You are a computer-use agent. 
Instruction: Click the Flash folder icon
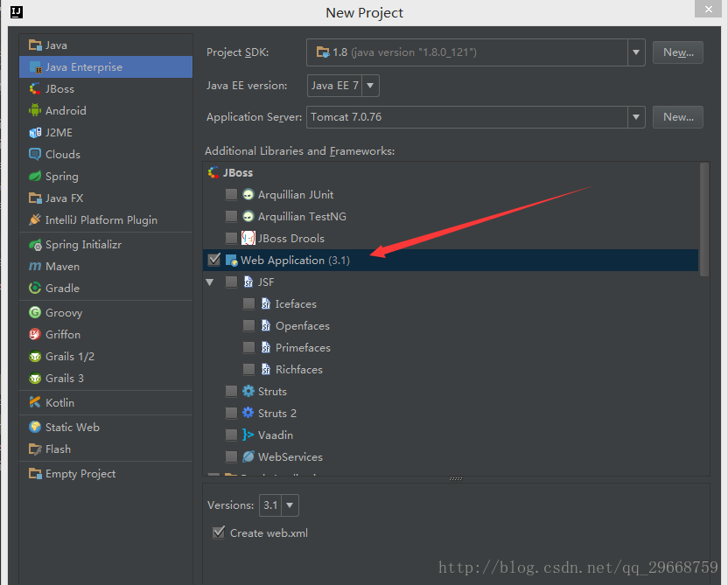[x=35, y=449]
